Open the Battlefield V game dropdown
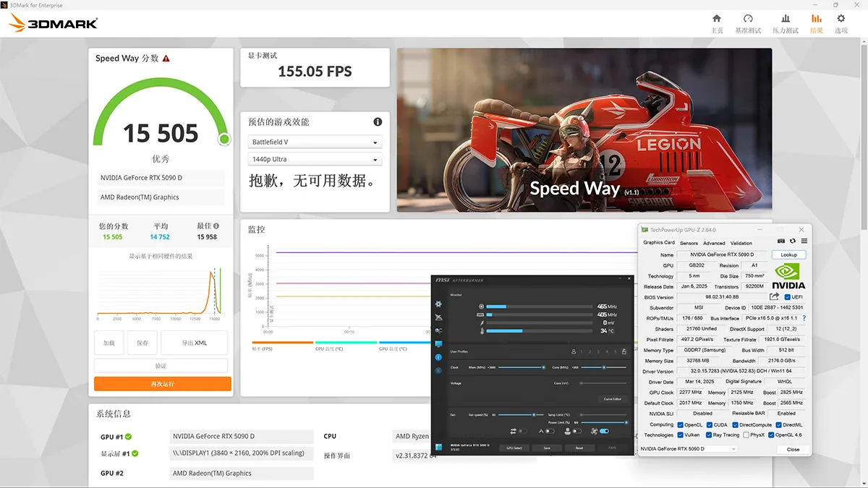This screenshot has height=488, width=868. 315,142
